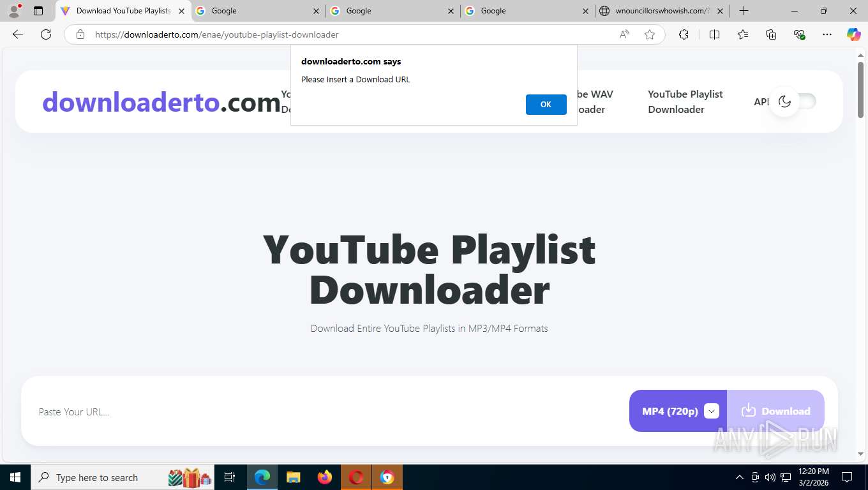Switch to first Google tab

(x=258, y=11)
